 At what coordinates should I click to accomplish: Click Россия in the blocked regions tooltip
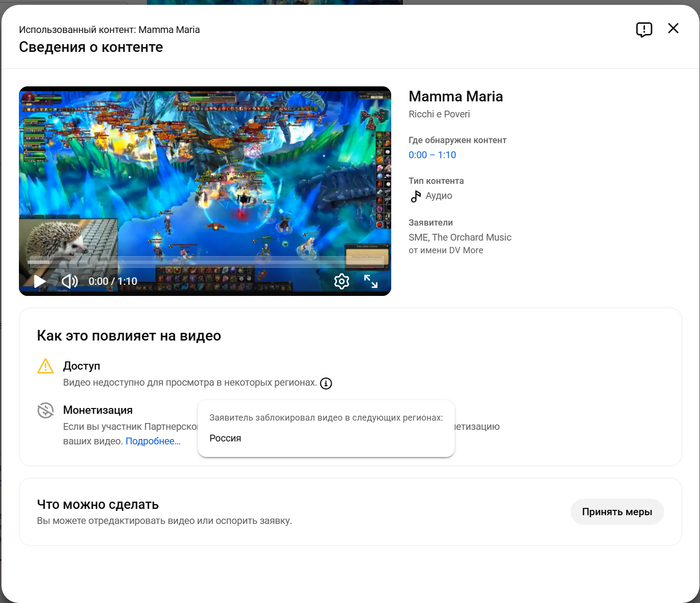[x=225, y=438]
